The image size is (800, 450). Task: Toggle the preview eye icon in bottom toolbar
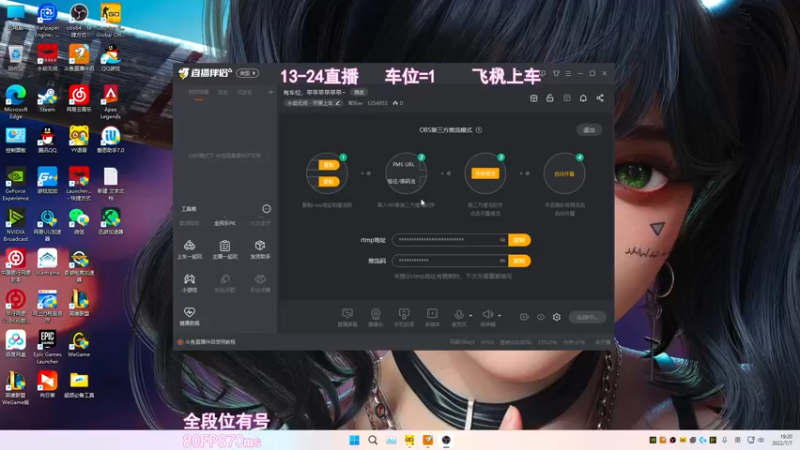[x=541, y=317]
